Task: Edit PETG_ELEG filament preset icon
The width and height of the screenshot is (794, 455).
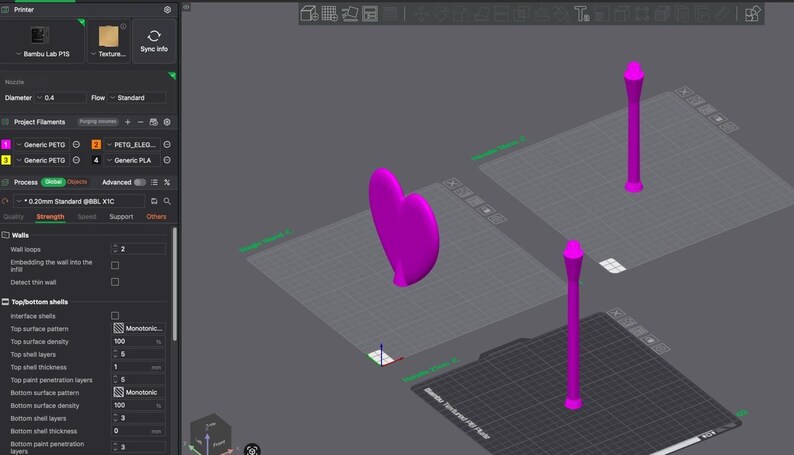Action: click(167, 145)
